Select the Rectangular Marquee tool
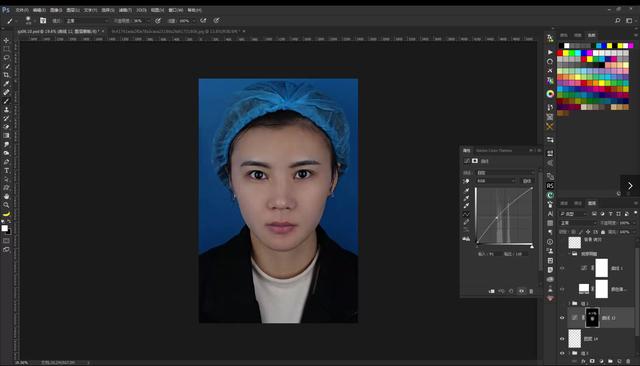The height and width of the screenshot is (366, 640). coord(6,49)
